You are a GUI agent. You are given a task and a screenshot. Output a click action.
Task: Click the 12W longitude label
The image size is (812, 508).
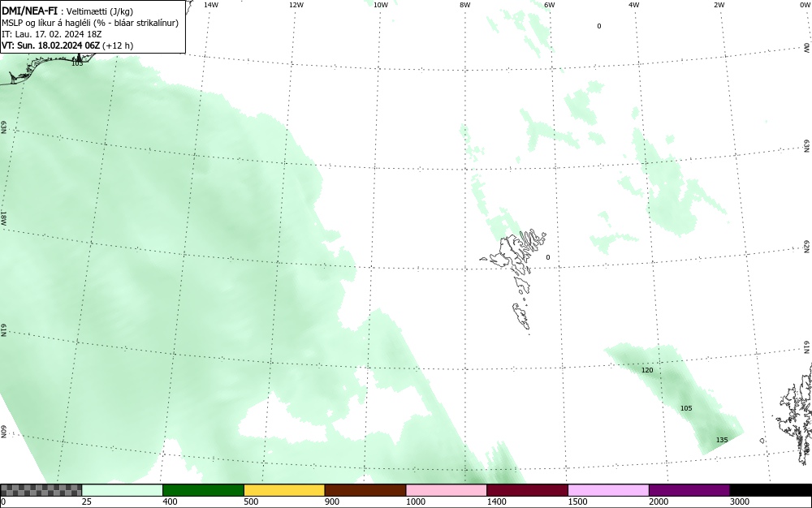[x=296, y=5]
